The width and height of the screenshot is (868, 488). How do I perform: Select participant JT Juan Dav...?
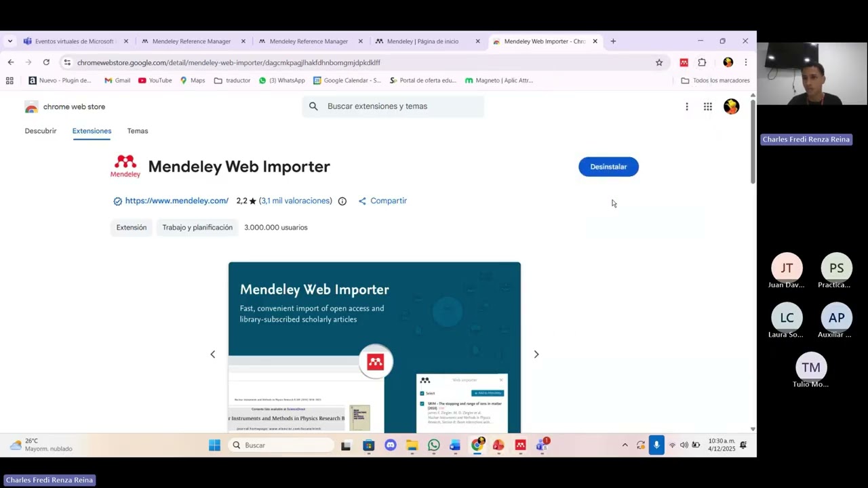coord(787,271)
